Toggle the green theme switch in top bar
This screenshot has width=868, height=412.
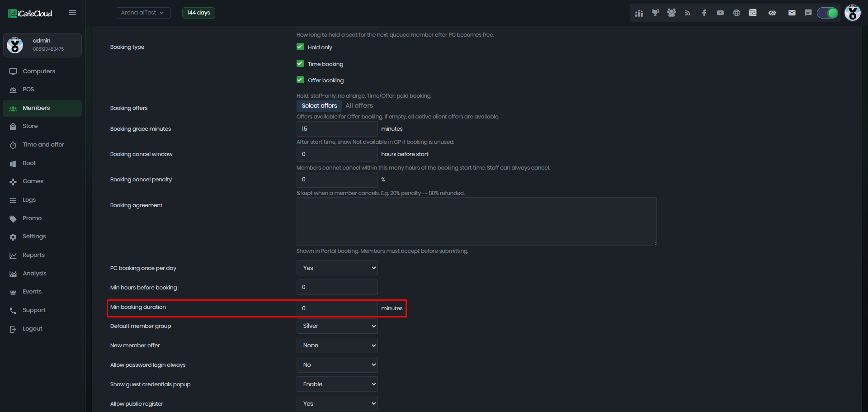[x=828, y=13]
